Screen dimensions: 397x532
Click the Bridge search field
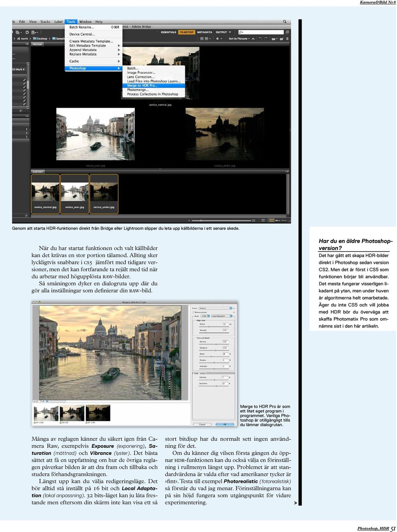[261, 32]
